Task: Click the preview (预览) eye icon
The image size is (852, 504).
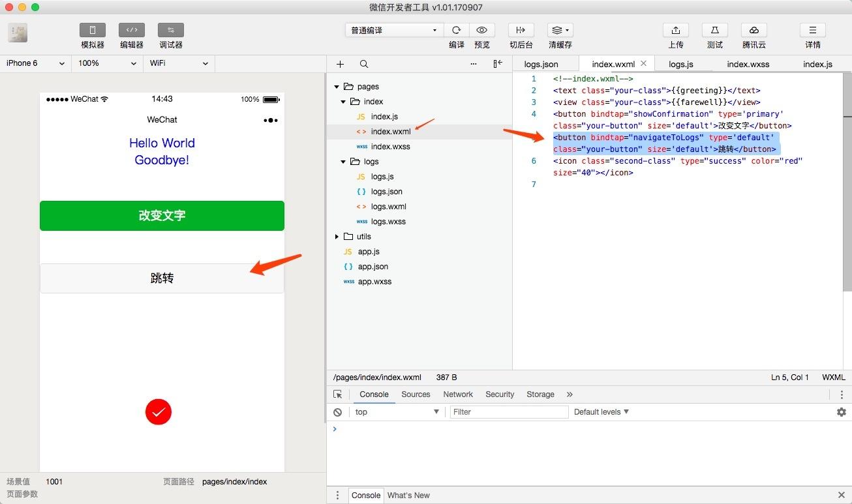Action: tap(482, 30)
